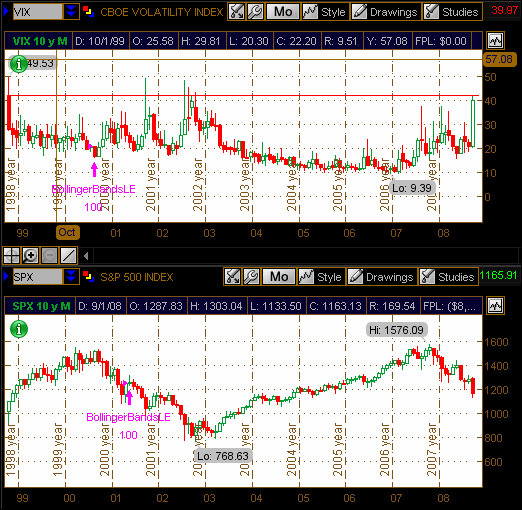Screen dimensions: 522x510
Task: Click the CBOE VOLATILITY INDEX title
Action: (x=162, y=12)
